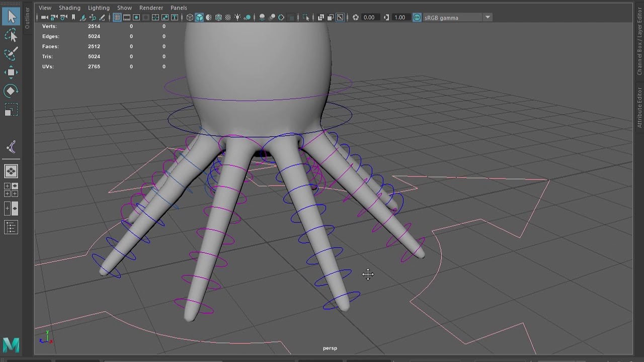Screen dimensions: 644x362
Task: Open the Panels menu
Action: (x=179, y=8)
